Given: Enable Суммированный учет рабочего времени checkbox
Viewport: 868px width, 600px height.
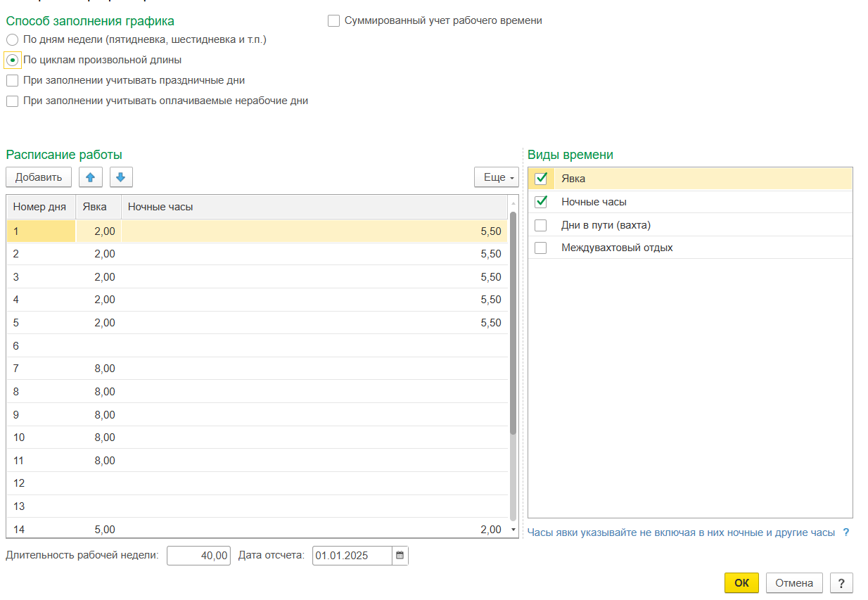Looking at the screenshot, I should (334, 21).
